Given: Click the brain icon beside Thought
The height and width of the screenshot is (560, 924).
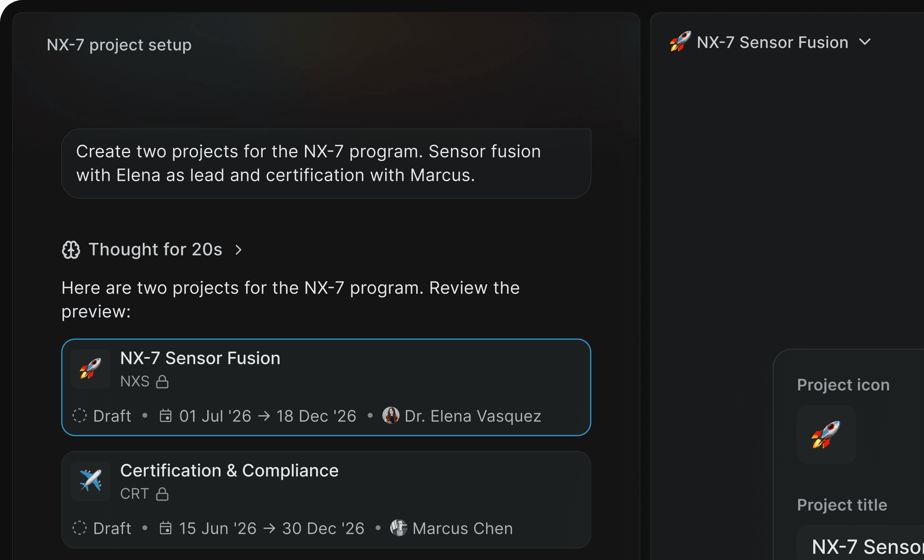Looking at the screenshot, I should coord(71,250).
